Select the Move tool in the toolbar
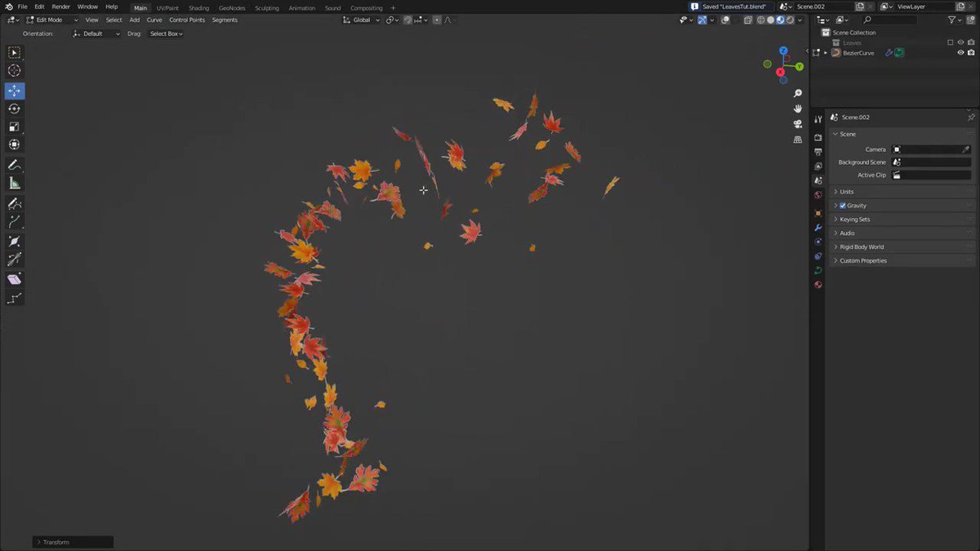 pos(14,91)
